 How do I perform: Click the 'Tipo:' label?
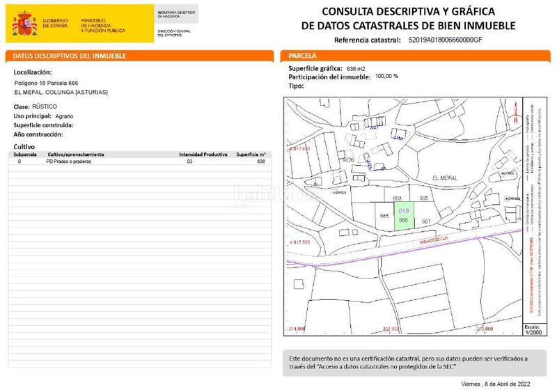pyautogui.click(x=296, y=86)
